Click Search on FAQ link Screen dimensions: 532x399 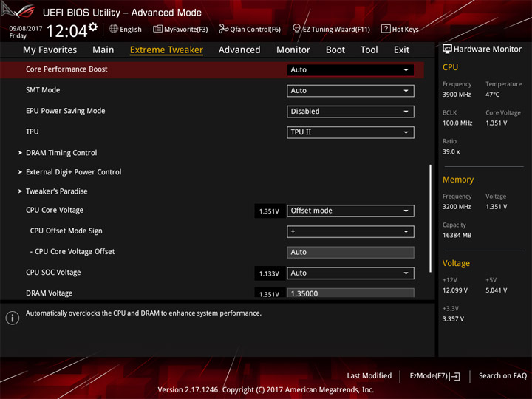[502, 375]
